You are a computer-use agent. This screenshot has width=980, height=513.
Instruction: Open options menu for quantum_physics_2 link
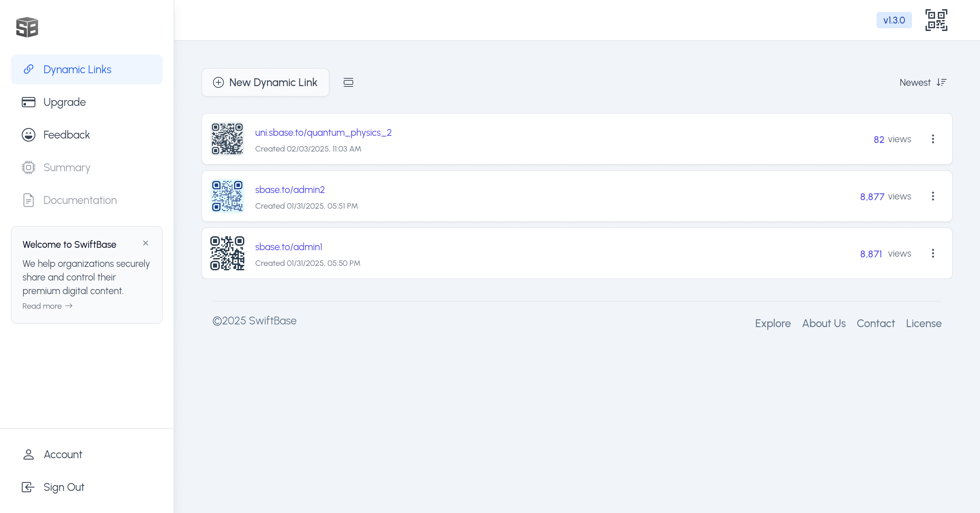933,139
